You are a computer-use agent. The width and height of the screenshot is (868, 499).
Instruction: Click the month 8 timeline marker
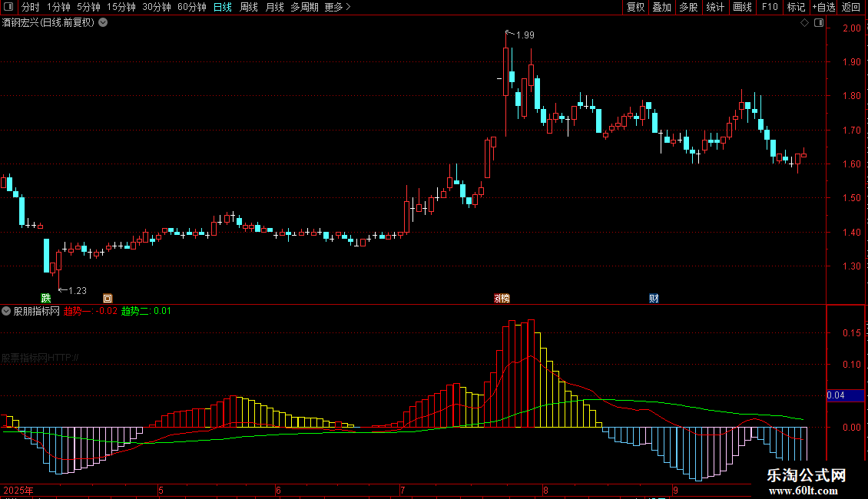(x=545, y=490)
